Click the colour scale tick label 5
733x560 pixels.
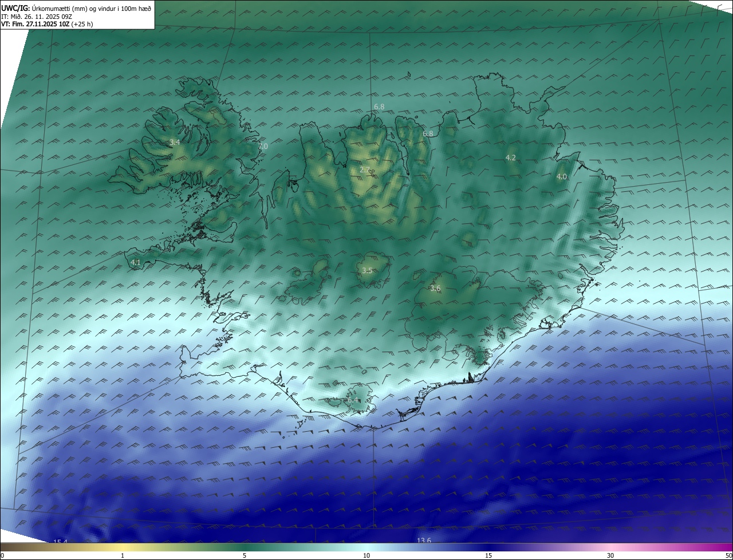pyautogui.click(x=245, y=555)
